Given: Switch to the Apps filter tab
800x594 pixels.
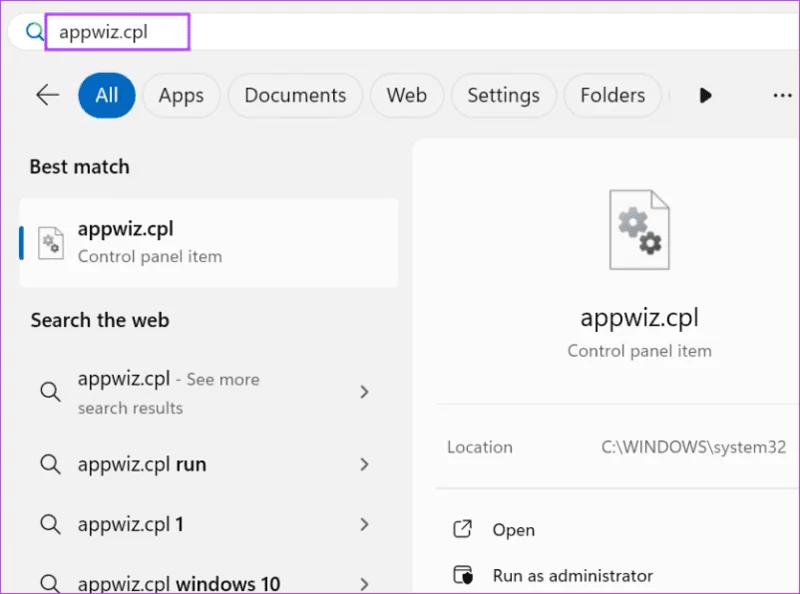Looking at the screenshot, I should pos(181,95).
